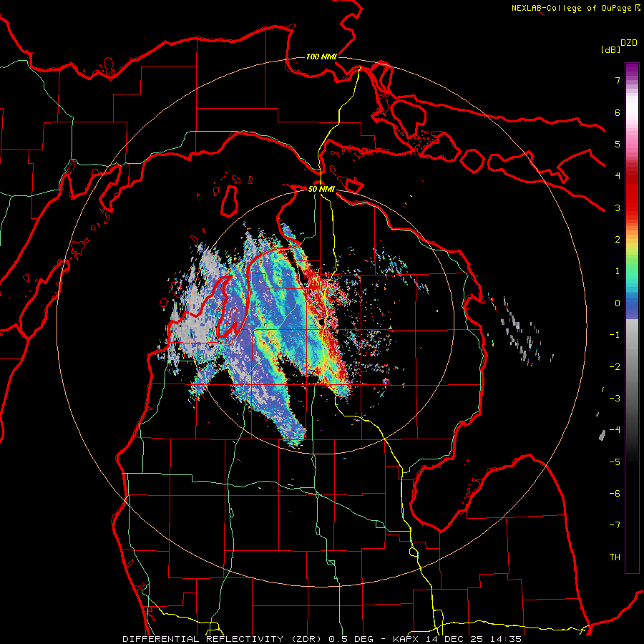This screenshot has width=644, height=644.
Task: Click the -4 value on color scale
Action: point(615,430)
